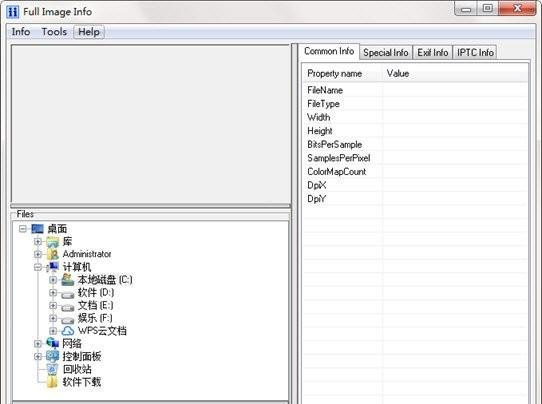Click the Property name column header

(x=343, y=74)
